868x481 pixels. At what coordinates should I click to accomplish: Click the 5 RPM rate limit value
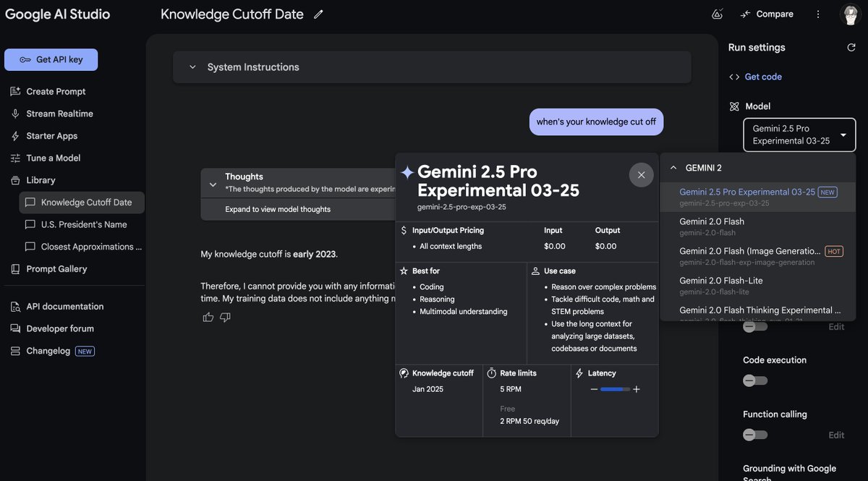point(511,389)
